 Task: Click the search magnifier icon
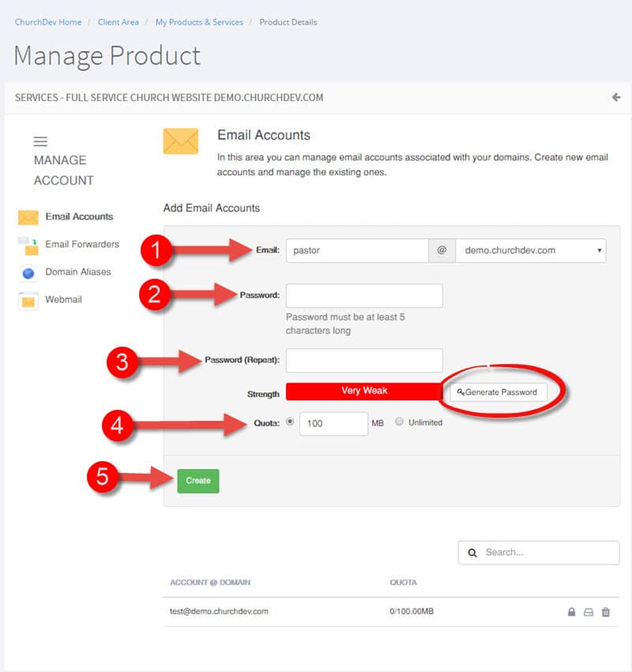click(472, 553)
